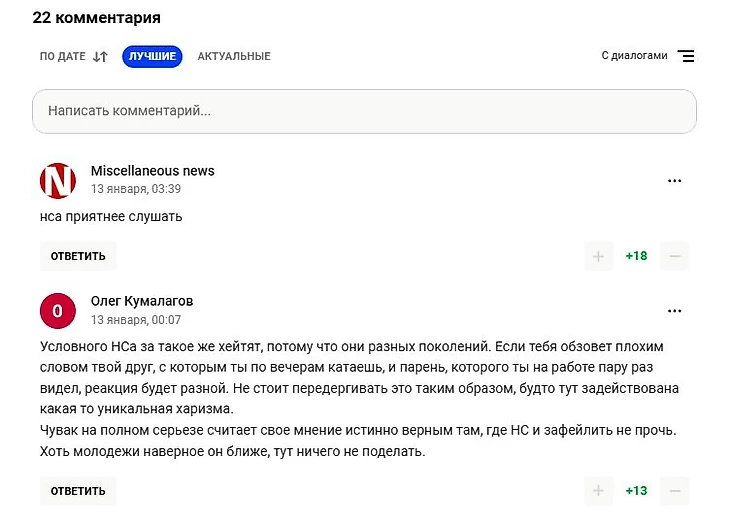Sort comments by ПО ДАТЕ
The height and width of the screenshot is (518, 730).
[x=62, y=56]
